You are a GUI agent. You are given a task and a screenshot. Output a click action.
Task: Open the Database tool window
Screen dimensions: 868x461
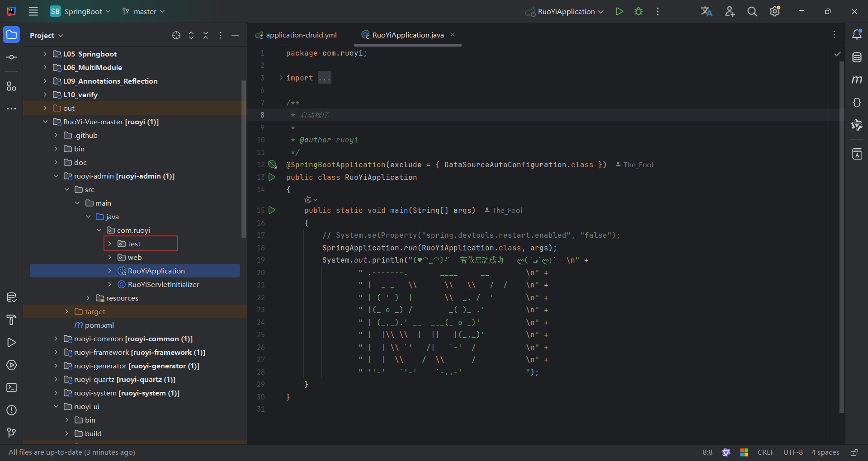[857, 57]
